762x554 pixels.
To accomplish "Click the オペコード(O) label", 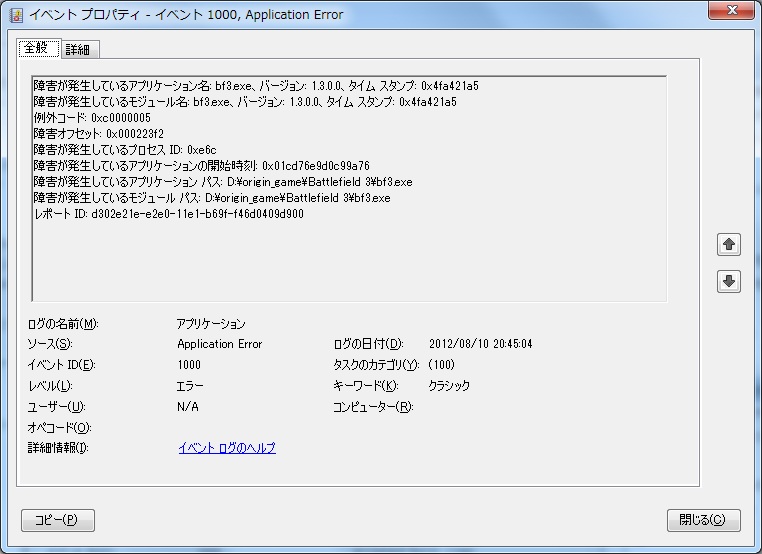I will click(x=59, y=428).
